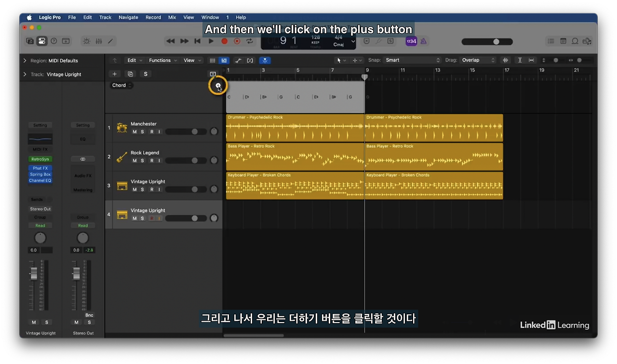Open the Editors pencil icon
Screen dimensions: 617x364
pos(110,41)
